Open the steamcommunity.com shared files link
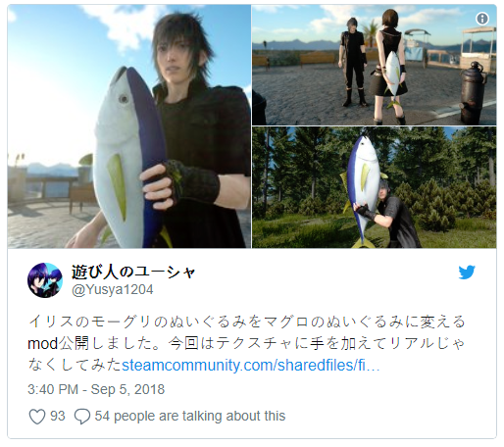504x447 pixels. click(x=250, y=366)
